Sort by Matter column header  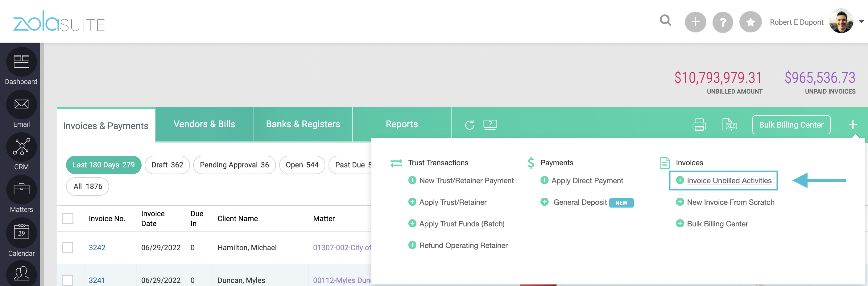[x=324, y=218]
